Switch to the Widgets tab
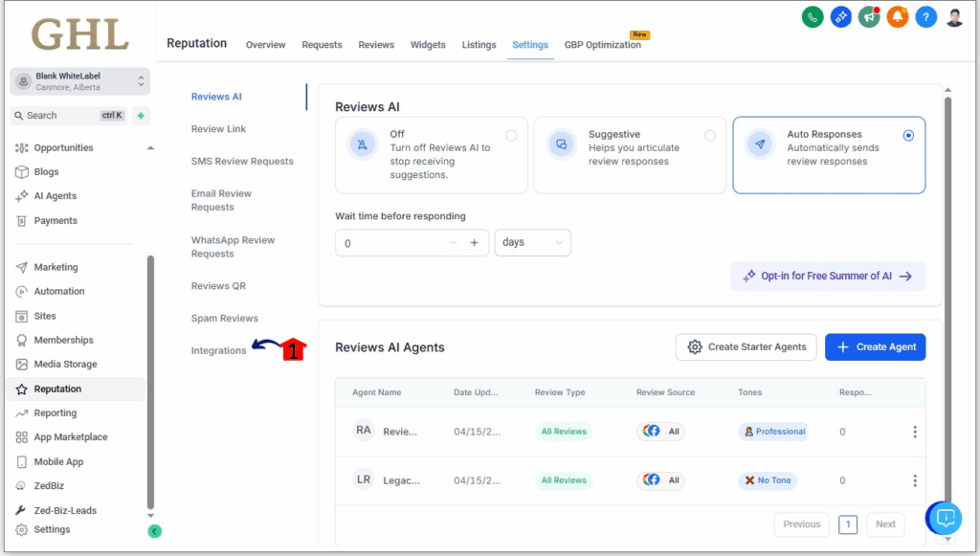The height and width of the screenshot is (556, 980). click(428, 45)
